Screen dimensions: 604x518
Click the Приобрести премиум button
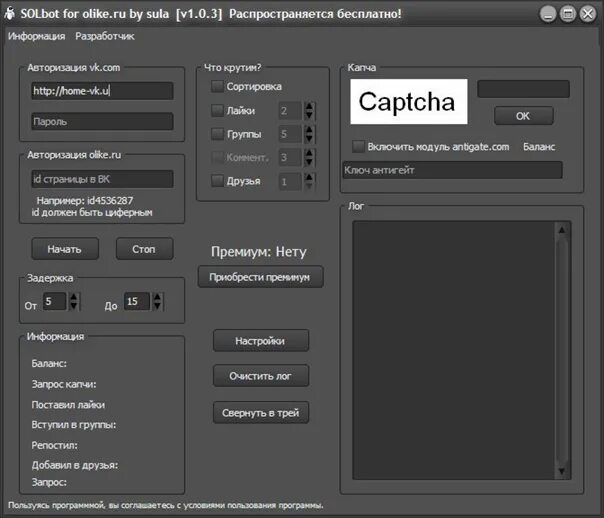[260, 277]
